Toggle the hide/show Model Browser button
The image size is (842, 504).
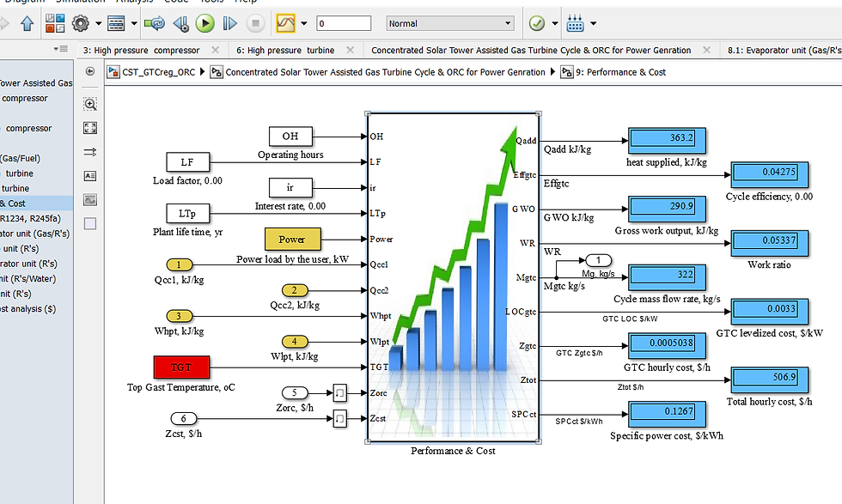click(90, 71)
